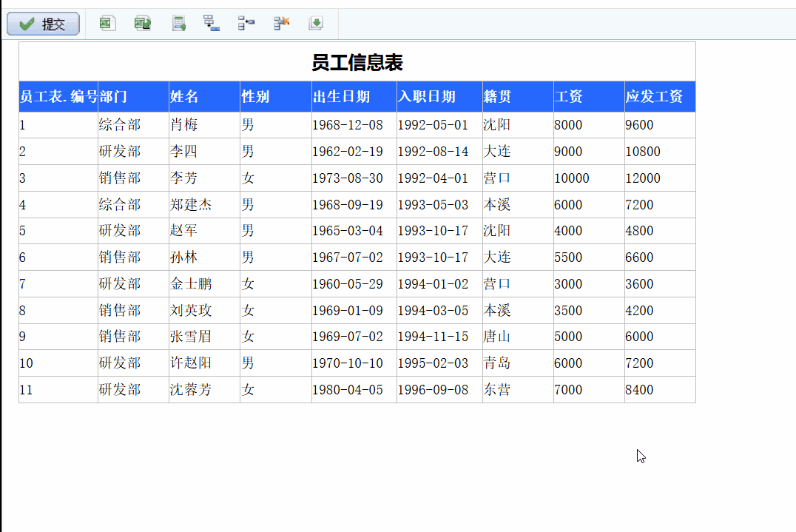Click the first Excel import icon
Viewport: 796px width, 532px height.
click(107, 24)
